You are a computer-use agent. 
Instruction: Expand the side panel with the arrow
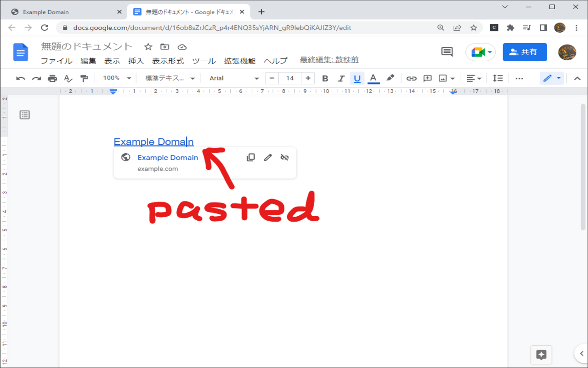[x=582, y=354]
